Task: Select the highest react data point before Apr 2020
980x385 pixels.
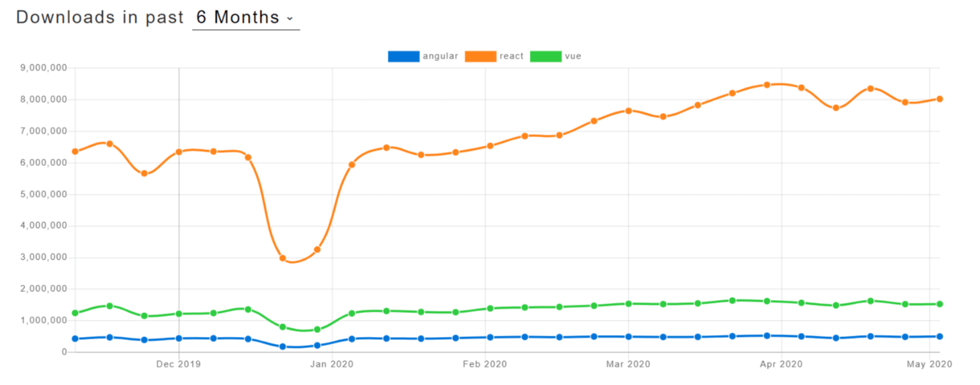Action: [767, 85]
